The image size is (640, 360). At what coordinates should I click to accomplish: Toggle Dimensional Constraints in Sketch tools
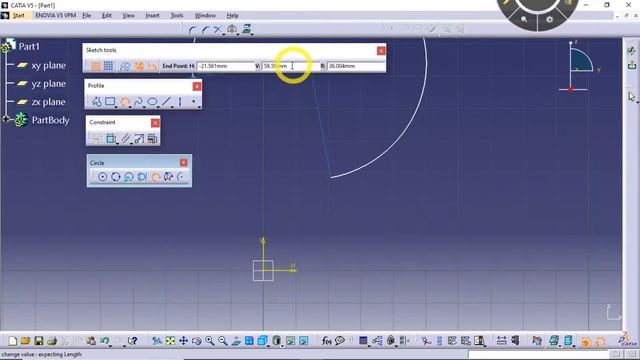pos(153,66)
